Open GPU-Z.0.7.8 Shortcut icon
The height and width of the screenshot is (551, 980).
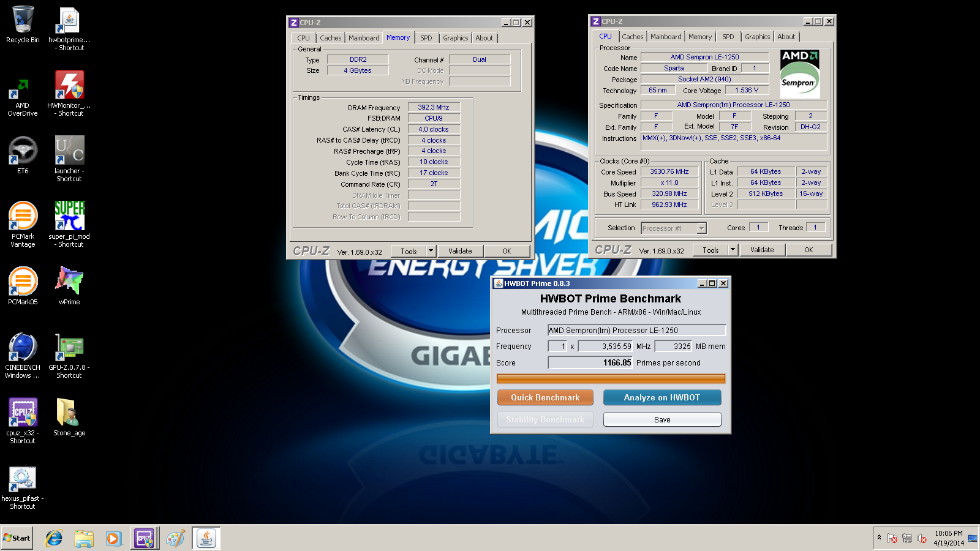[x=69, y=355]
